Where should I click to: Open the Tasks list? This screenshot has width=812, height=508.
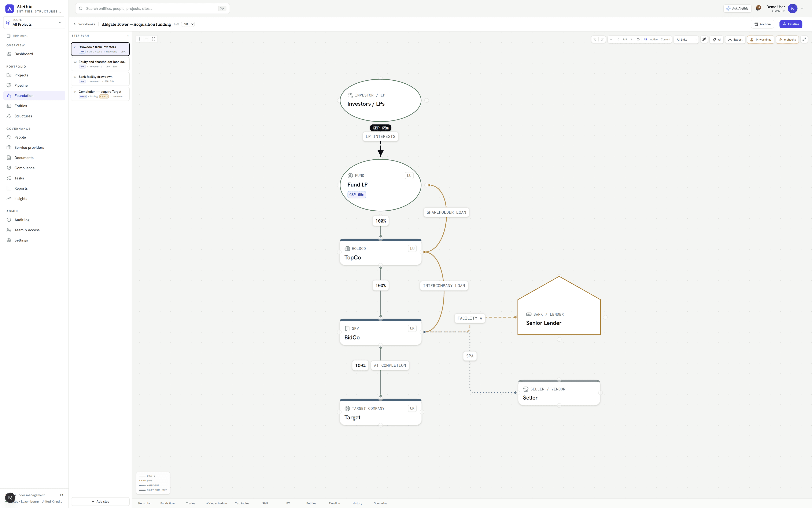coord(34,178)
